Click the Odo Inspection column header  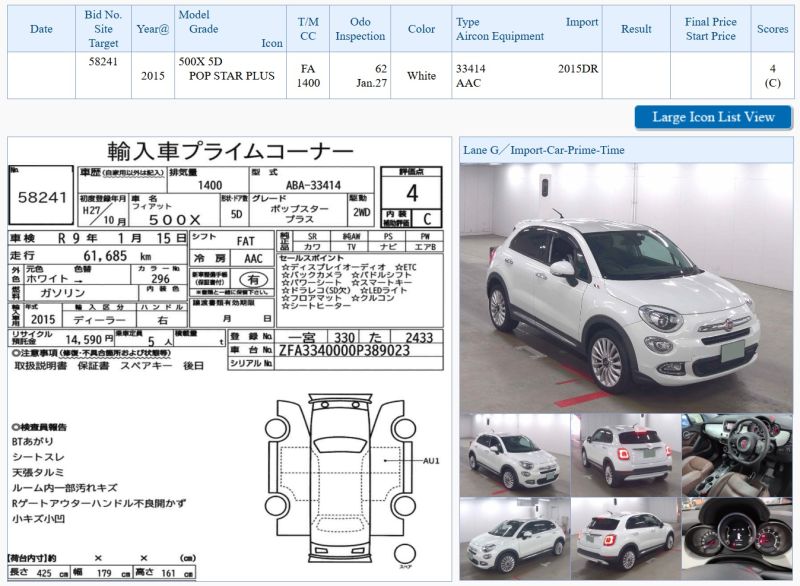360,29
